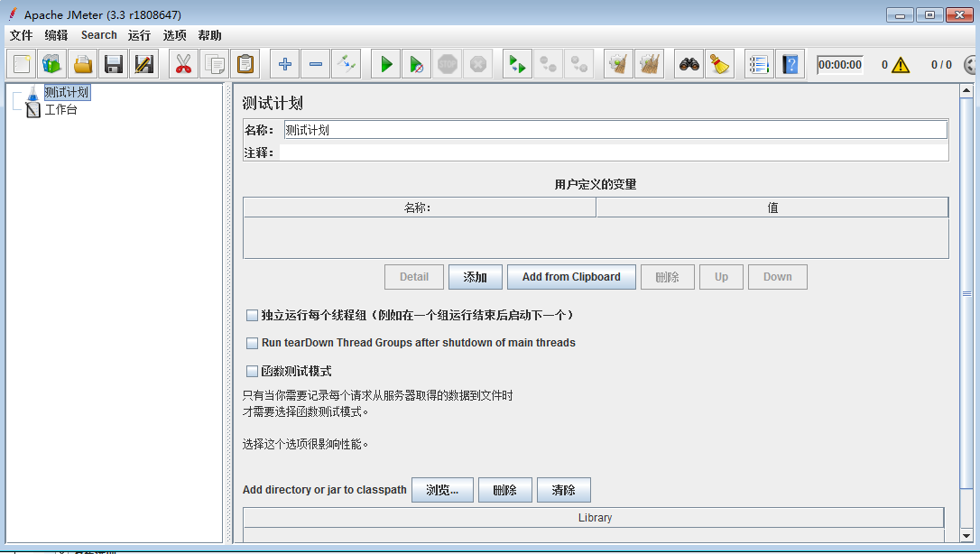
Task: Click the 00:00:00 elapsed time display
Action: (840, 64)
